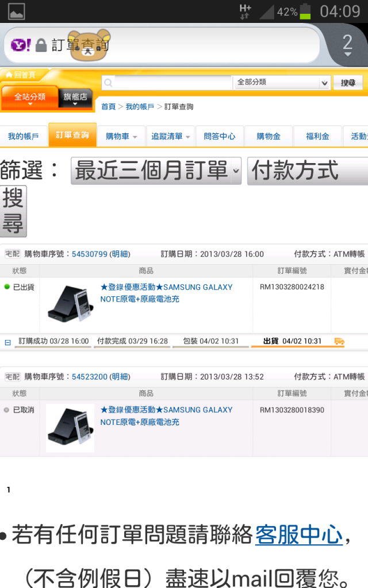Image resolution: width=368 pixels, height=588 pixels.
Task: Click the magnifier icon in search box
Action: click(108, 83)
